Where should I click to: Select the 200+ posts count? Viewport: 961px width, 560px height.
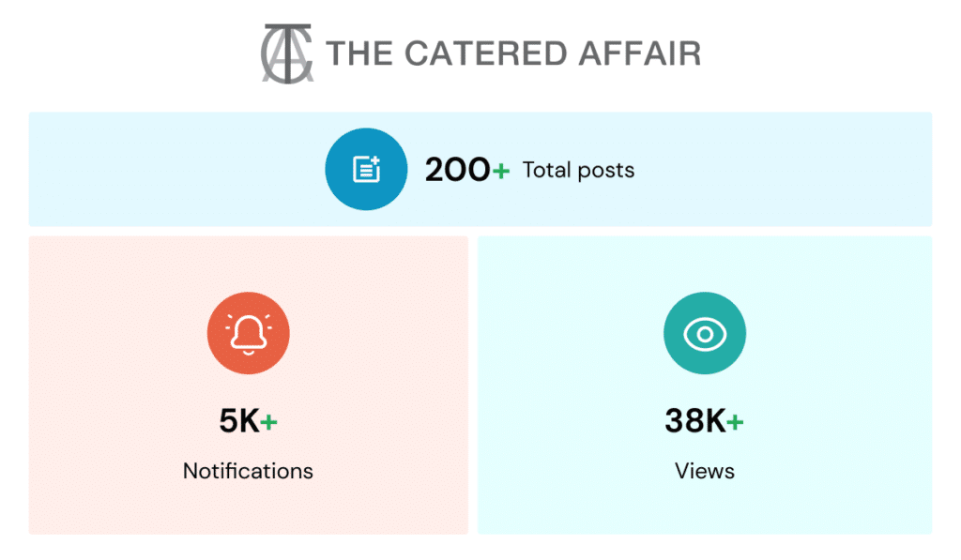[467, 170]
